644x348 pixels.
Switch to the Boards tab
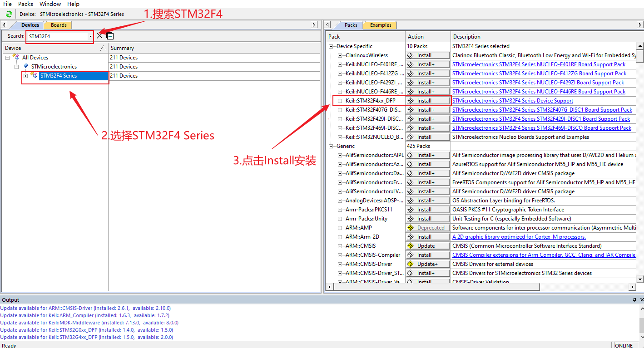tap(59, 25)
